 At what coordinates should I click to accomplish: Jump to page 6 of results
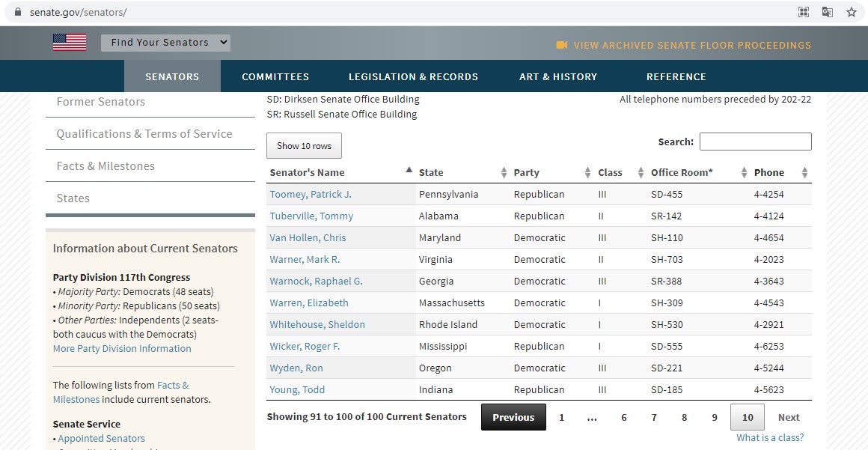point(623,418)
